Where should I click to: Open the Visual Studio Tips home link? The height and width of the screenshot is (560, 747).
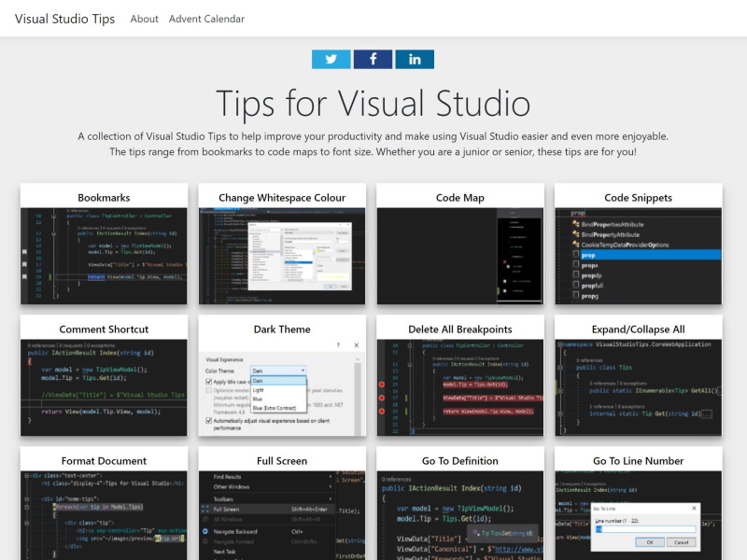pyautogui.click(x=64, y=19)
